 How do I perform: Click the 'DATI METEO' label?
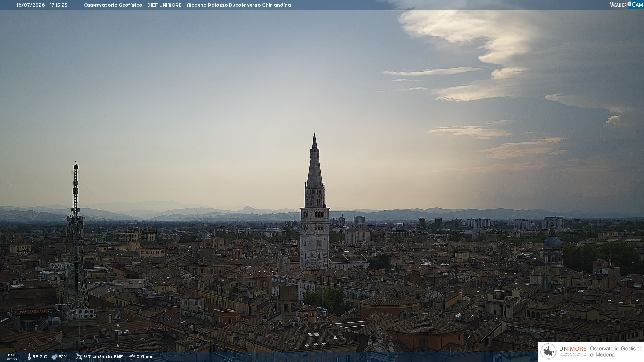coord(12,357)
